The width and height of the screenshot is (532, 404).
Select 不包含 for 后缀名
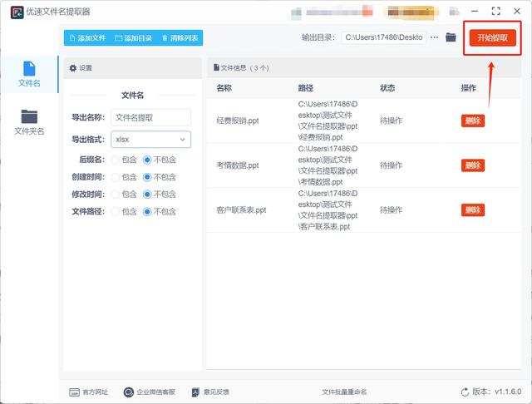[x=147, y=160]
